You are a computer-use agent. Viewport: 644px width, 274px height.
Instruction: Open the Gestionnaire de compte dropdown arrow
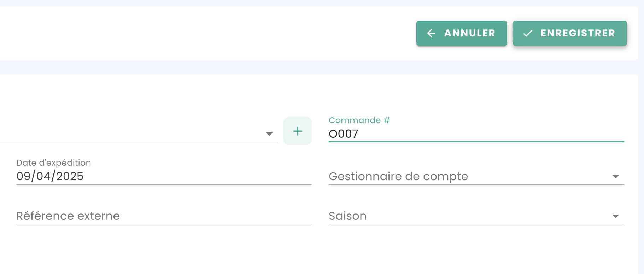(615, 176)
